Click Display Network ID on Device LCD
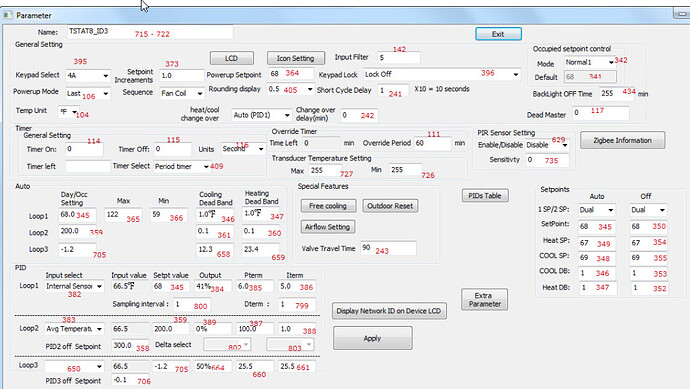Viewport: 690px width, 389px height. tap(389, 311)
